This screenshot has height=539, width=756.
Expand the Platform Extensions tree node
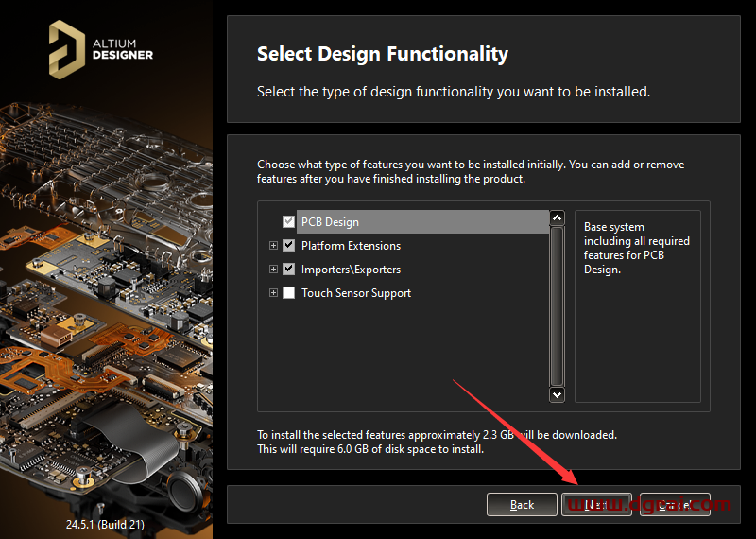(273, 246)
